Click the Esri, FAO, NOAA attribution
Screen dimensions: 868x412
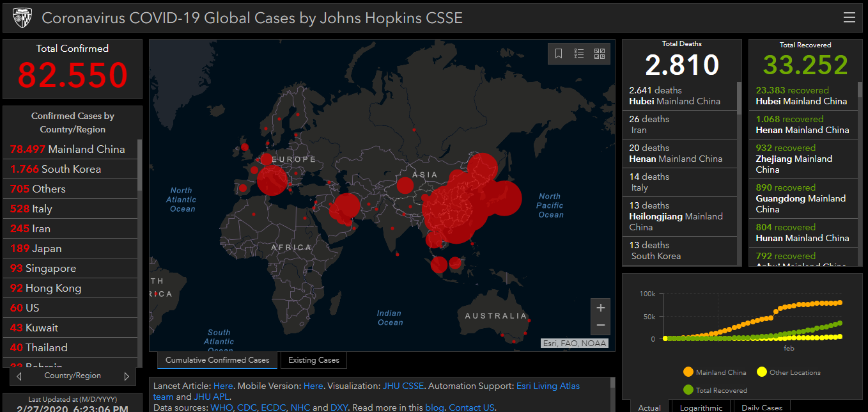pyautogui.click(x=574, y=344)
